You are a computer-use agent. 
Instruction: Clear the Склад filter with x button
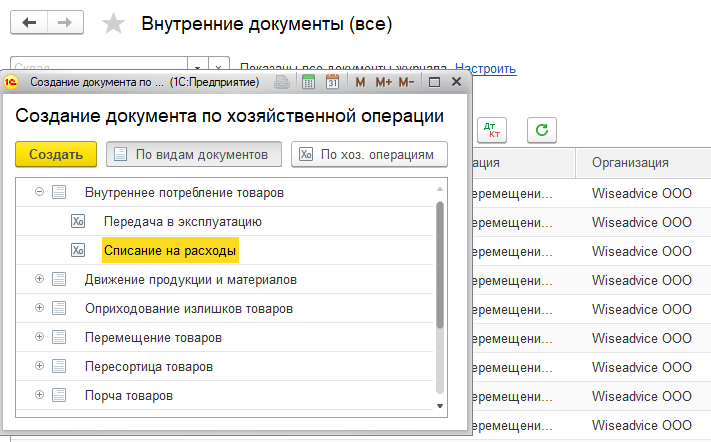click(219, 66)
